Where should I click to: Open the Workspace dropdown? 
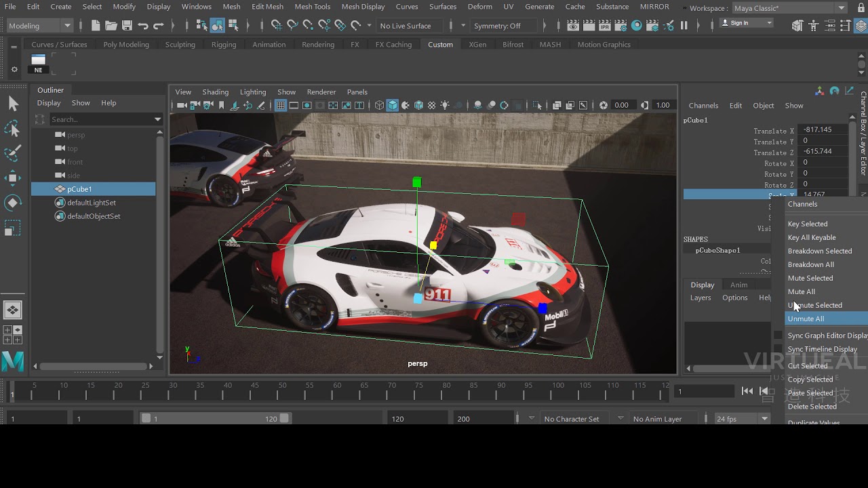pos(789,8)
